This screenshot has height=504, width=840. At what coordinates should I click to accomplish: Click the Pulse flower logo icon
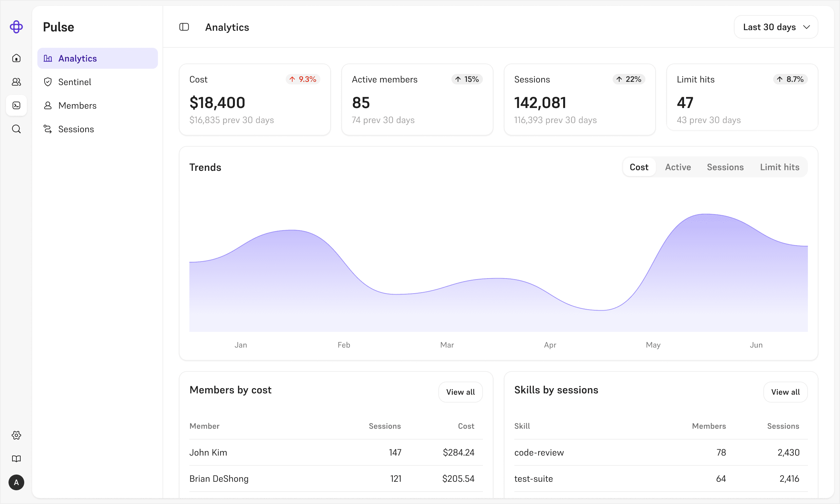[16, 27]
